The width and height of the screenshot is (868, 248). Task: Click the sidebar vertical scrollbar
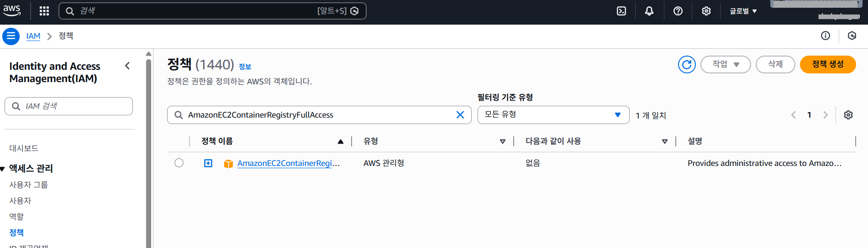tap(148, 153)
